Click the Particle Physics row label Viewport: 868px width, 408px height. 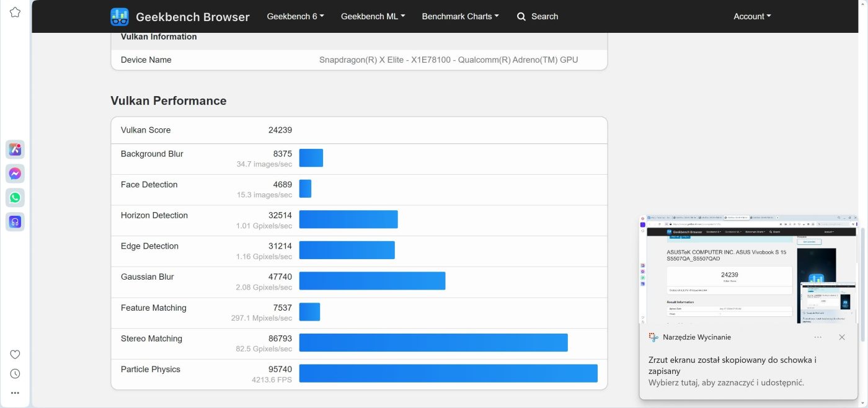(x=151, y=369)
